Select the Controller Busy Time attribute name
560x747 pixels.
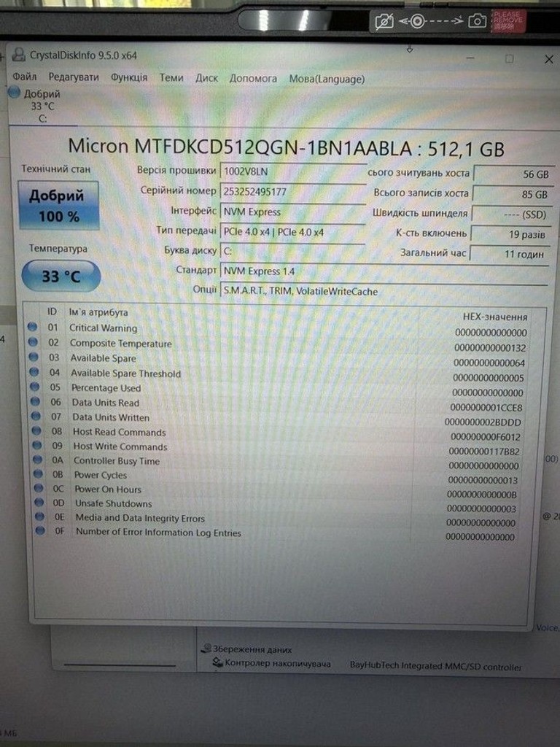(117, 461)
